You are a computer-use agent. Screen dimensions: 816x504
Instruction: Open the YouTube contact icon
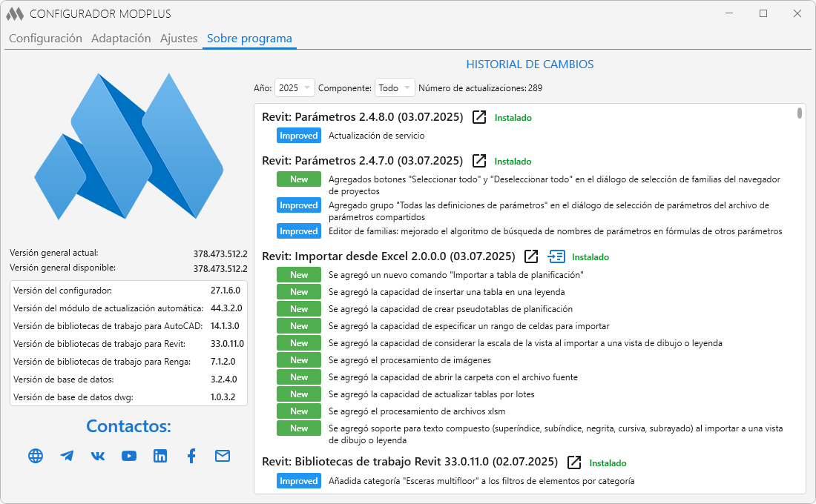129,456
